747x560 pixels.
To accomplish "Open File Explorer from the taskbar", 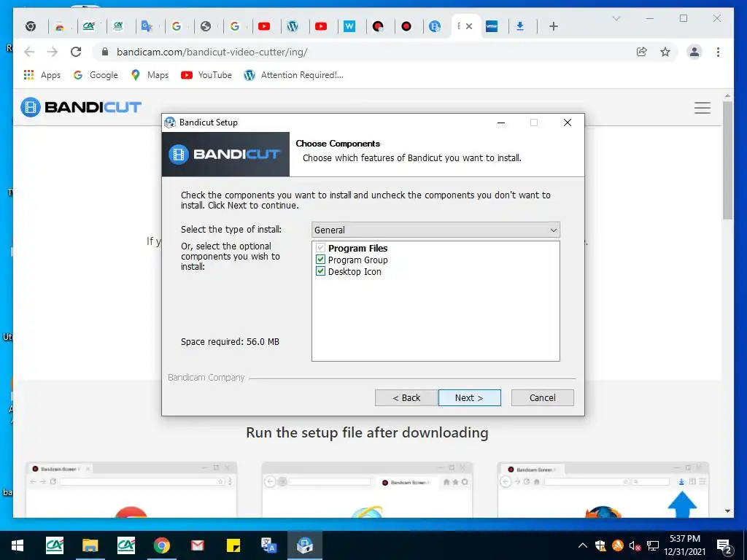I will tap(90, 545).
